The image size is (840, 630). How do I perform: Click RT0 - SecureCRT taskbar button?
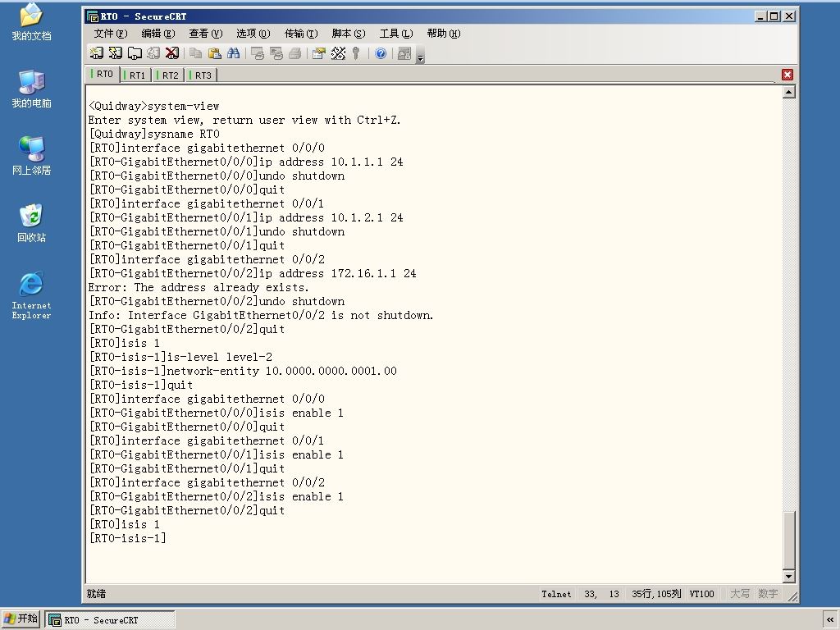click(110, 619)
